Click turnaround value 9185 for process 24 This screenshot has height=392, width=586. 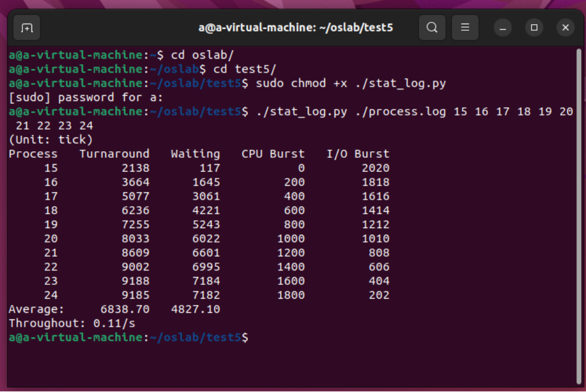135,295
